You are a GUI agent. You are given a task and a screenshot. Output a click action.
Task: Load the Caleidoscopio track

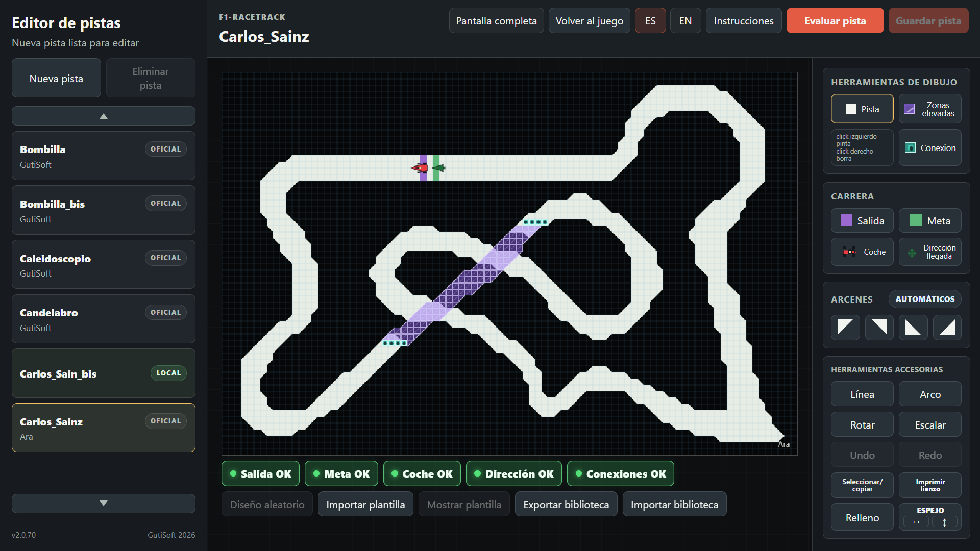[104, 264]
